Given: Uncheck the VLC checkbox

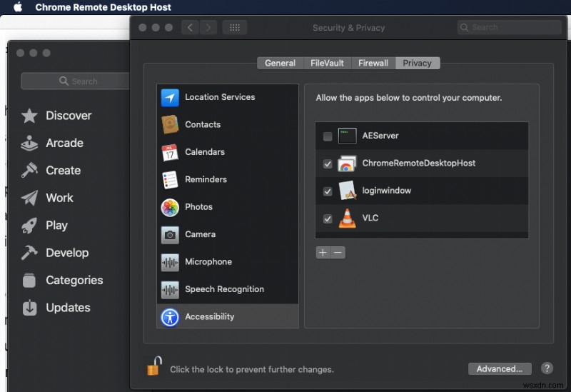Looking at the screenshot, I should (328, 218).
